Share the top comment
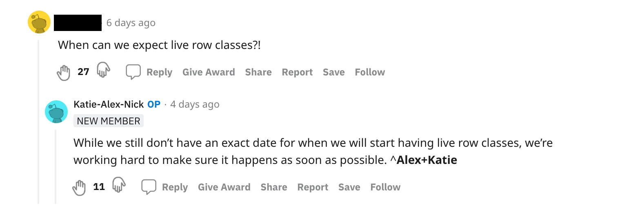 coord(258,72)
